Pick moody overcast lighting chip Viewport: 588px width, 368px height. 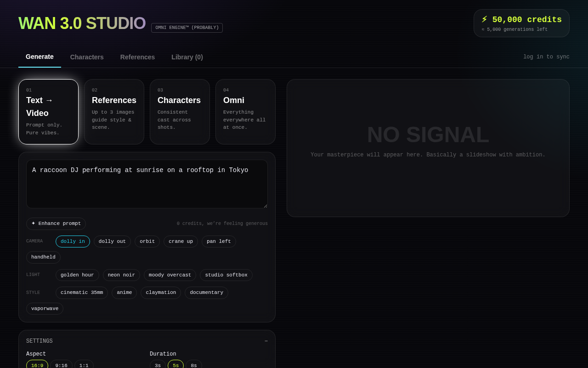pos(170,275)
